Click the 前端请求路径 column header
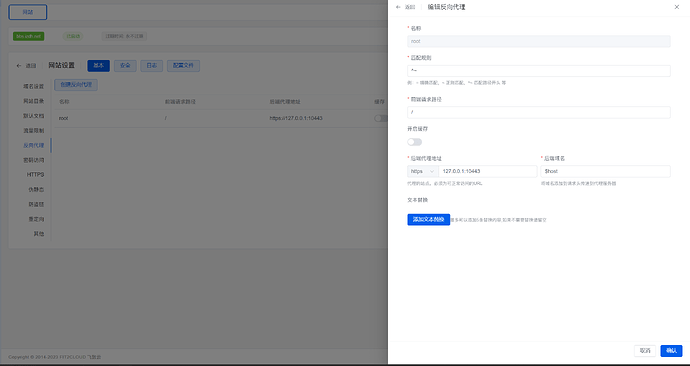The height and width of the screenshot is (366, 690). coord(180,102)
